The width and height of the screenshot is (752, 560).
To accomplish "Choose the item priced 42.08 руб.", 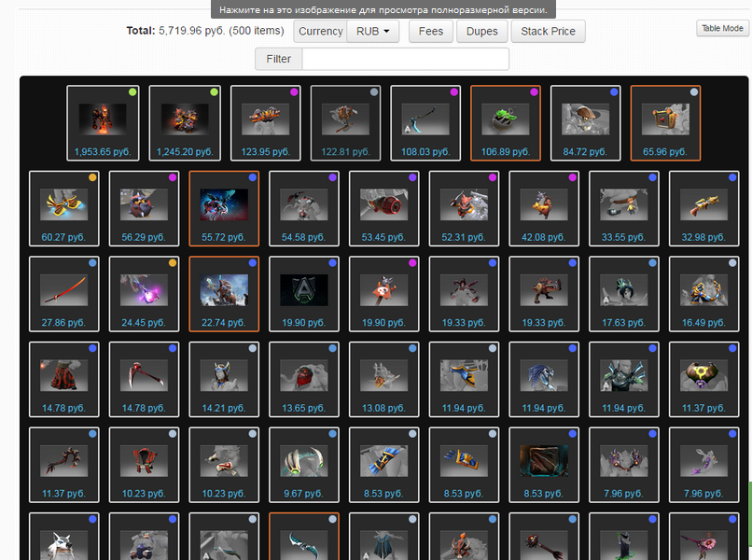I will (x=544, y=208).
